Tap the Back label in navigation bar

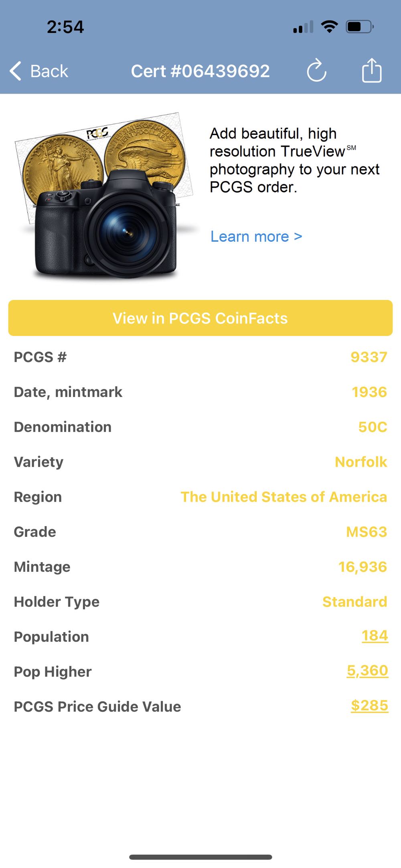[x=49, y=71]
